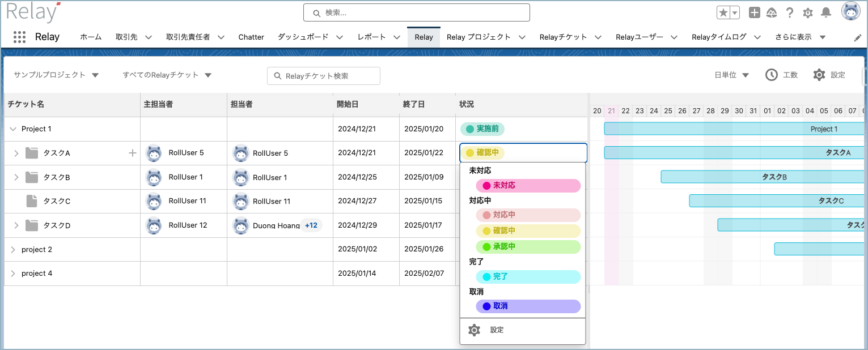
Task: Click the gear icon beside 設定 in toolbar
Action: [x=819, y=75]
